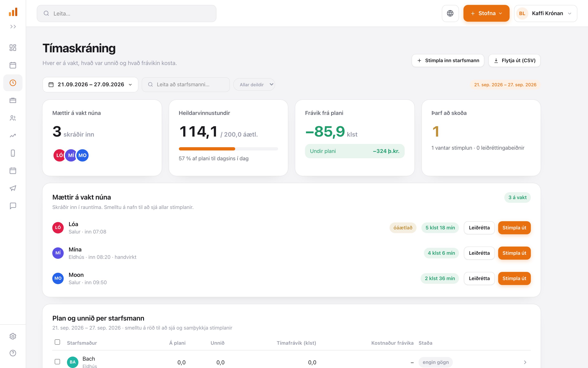Image resolution: width=588 pixels, height=368 pixels.
Task: Open the Kaffi Krónan account menu
Action: tap(546, 13)
